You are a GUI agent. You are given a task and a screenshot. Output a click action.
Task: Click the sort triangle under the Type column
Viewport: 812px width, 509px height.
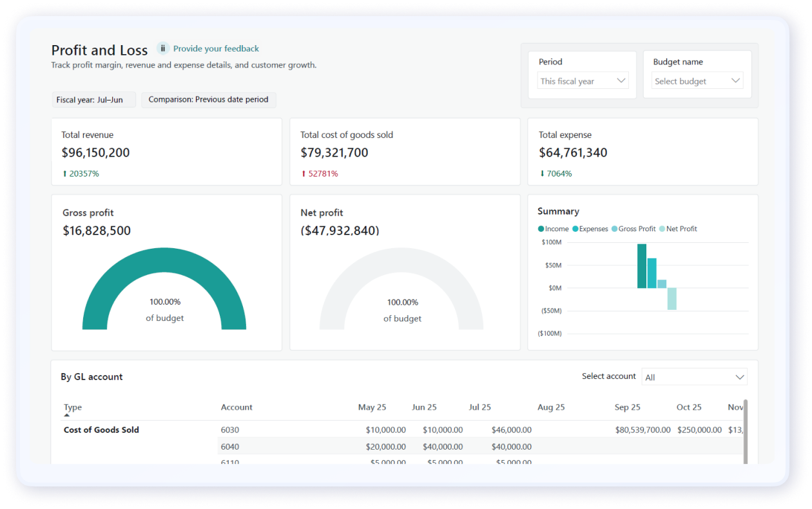click(x=67, y=416)
